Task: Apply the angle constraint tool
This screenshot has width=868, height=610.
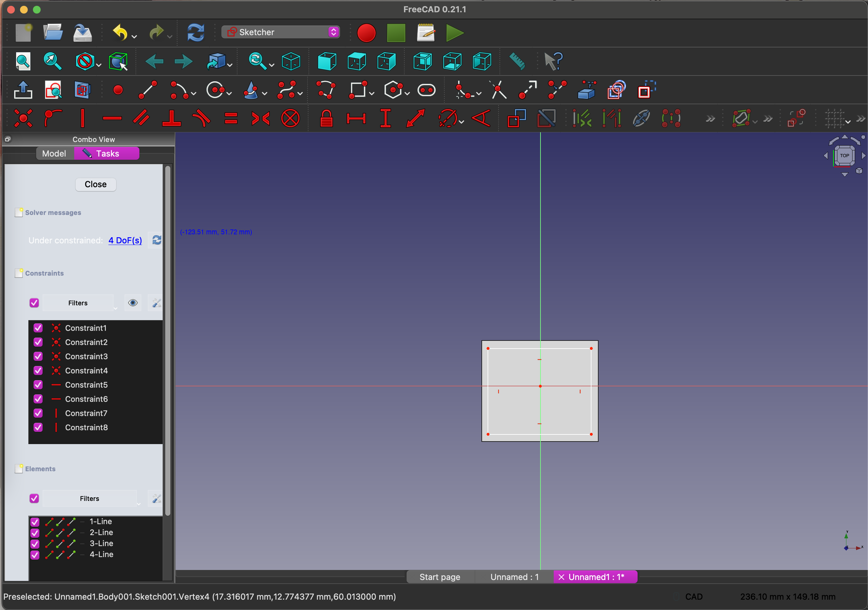Action: [x=481, y=118]
